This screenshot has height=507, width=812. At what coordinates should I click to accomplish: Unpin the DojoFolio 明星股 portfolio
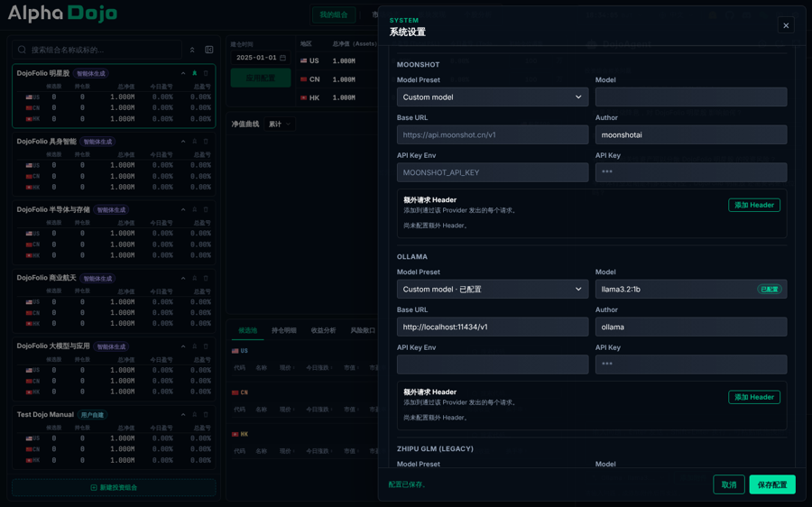(x=195, y=74)
